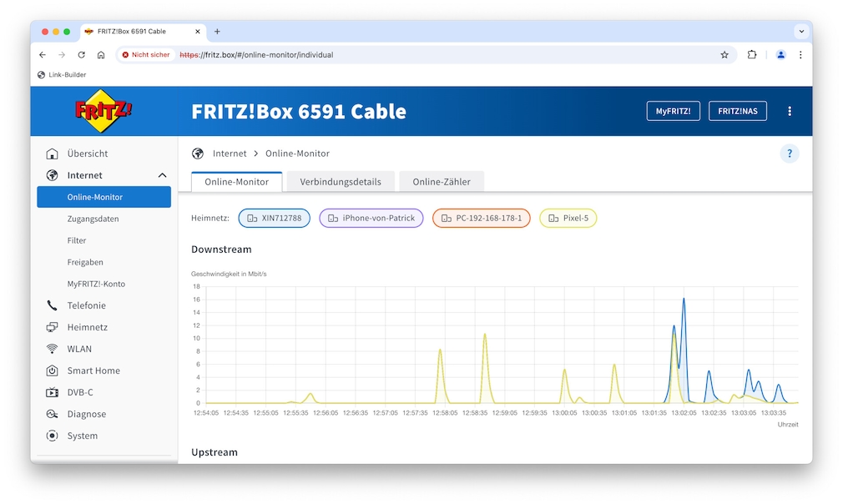
Task: Click the MyFRITZ! button
Action: point(673,110)
